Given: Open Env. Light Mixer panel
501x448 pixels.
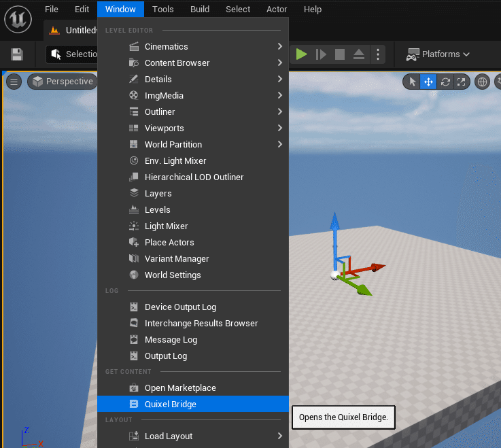Looking at the screenshot, I should [x=193, y=160].
